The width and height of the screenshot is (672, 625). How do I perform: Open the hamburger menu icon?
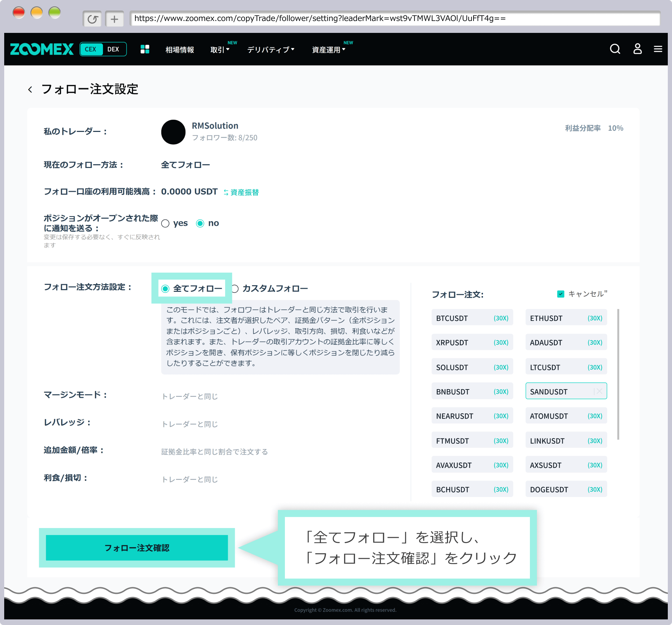click(x=658, y=49)
